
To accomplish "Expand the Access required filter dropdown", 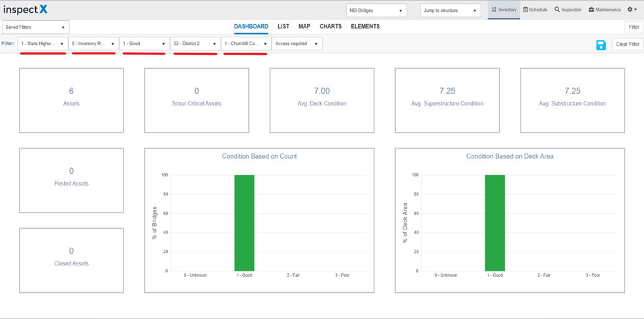I will tap(297, 44).
